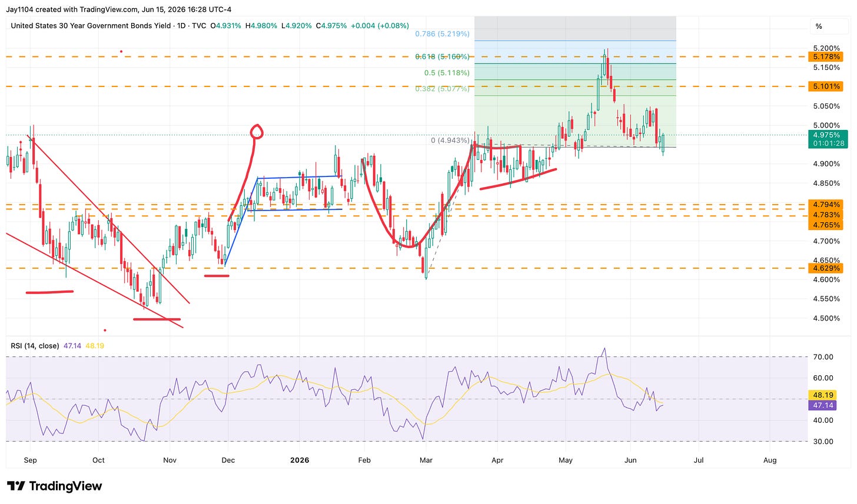This screenshot has height=504, width=857.
Task: Click the orange 5.178% price level tag
Action: coord(827,56)
